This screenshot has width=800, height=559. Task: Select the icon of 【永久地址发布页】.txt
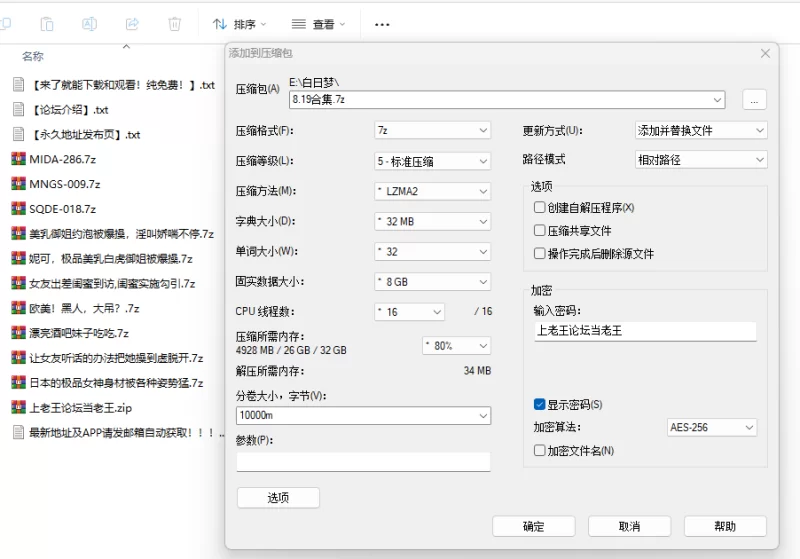coord(18,134)
